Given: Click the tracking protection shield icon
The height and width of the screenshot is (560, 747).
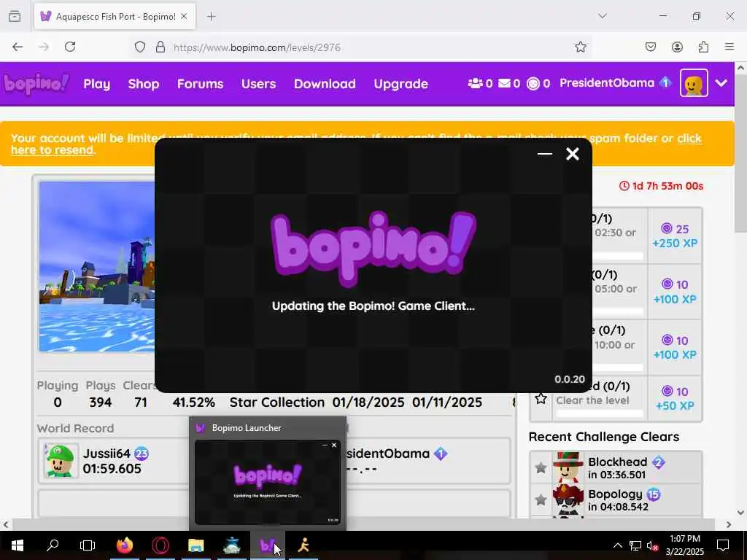Looking at the screenshot, I should click(x=139, y=47).
